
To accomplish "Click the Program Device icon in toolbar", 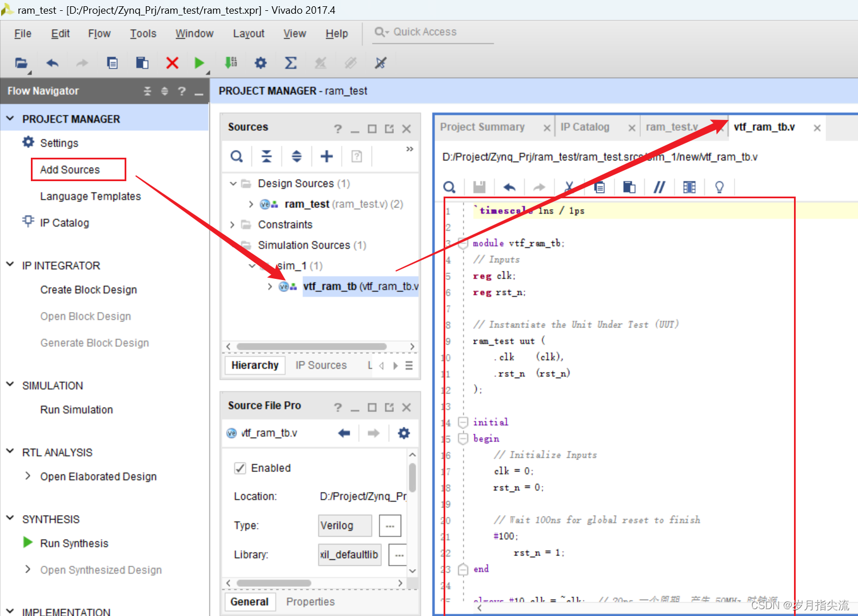I will (231, 63).
